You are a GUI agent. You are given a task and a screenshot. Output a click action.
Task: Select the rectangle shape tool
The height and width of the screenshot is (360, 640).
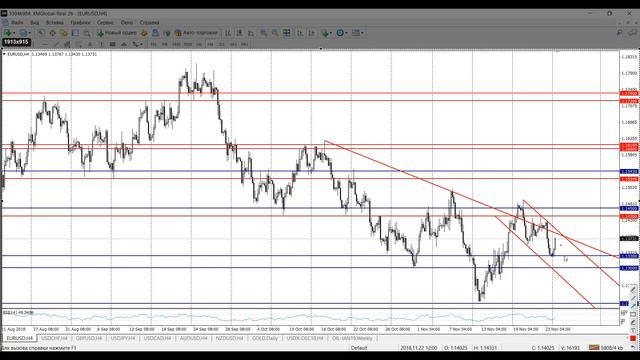pyautogui.click(x=113, y=44)
